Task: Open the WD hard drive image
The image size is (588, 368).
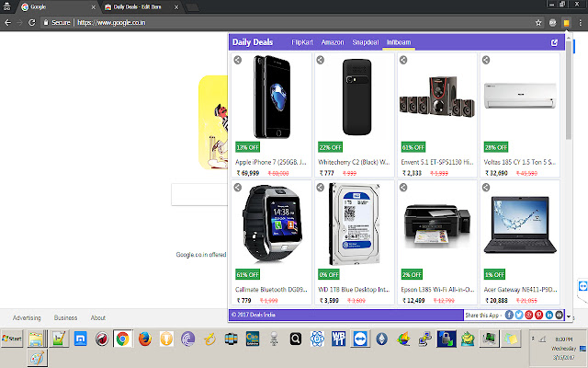Action: pos(355,224)
